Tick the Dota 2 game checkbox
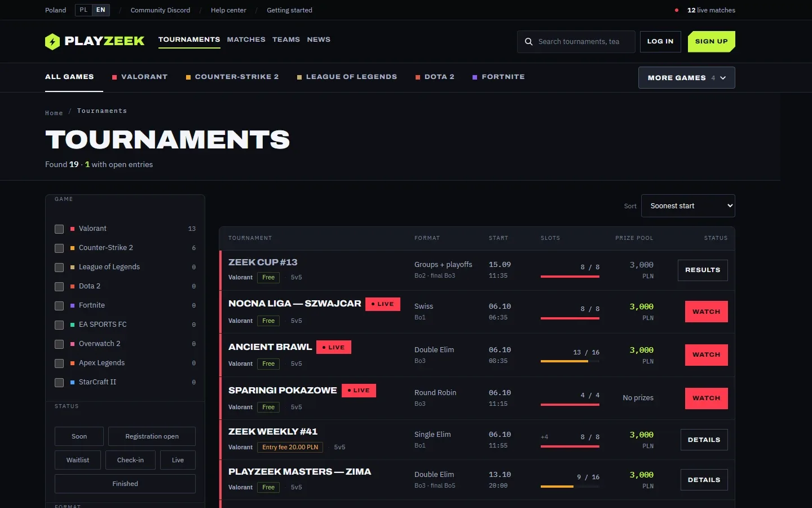812x508 pixels. coord(59,287)
